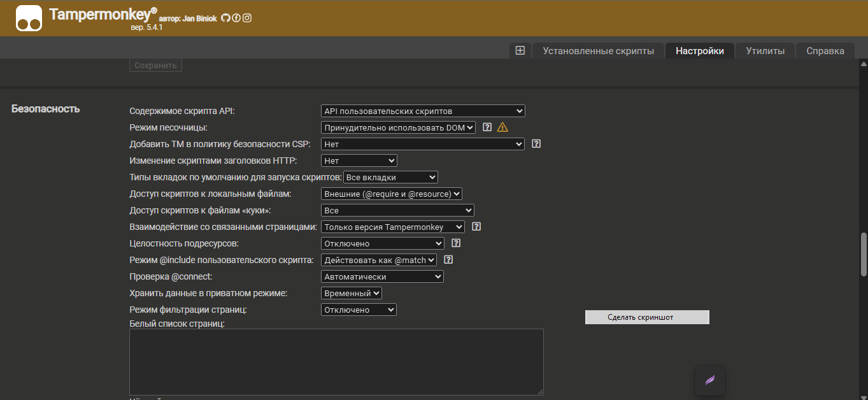Open the Утилиты tab
868x400 pixels.
click(765, 51)
